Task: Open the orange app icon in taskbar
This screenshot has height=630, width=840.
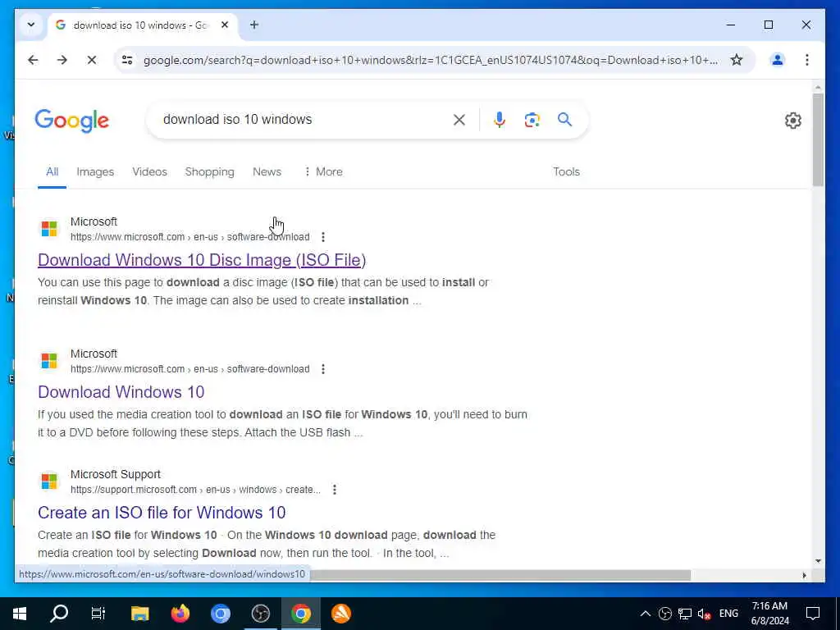Action: [340, 614]
